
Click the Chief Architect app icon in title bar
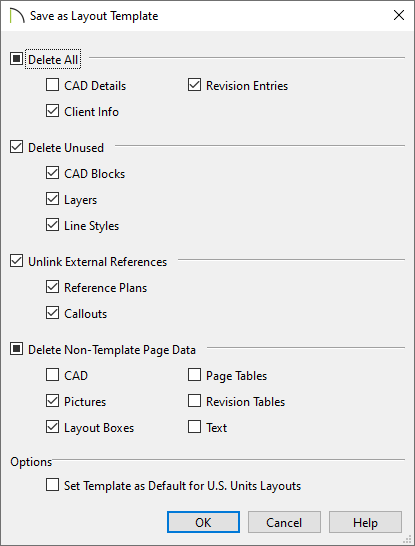17,16
